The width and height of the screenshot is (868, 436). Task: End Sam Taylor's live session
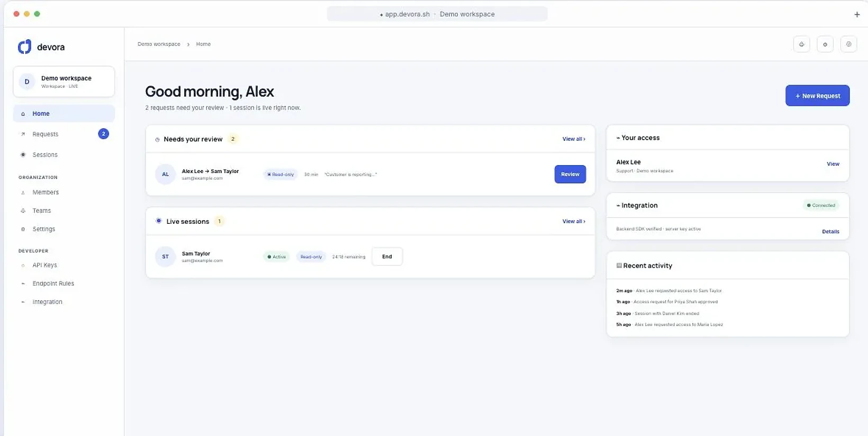(x=387, y=257)
